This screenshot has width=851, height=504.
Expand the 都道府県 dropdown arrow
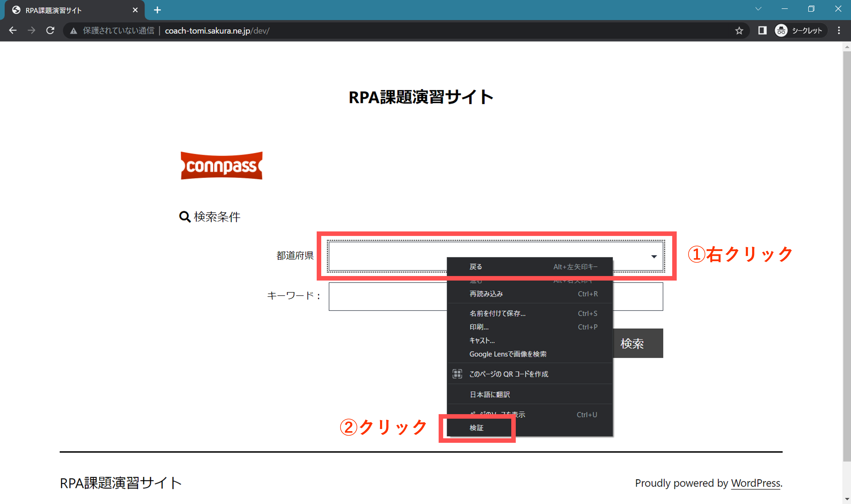(654, 256)
